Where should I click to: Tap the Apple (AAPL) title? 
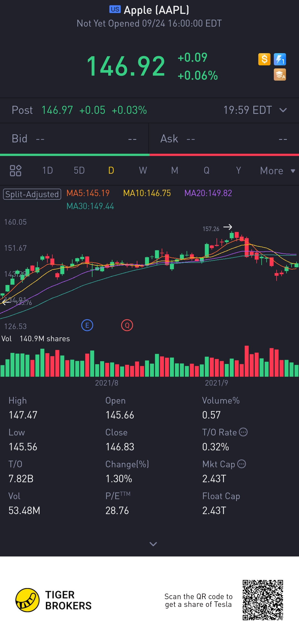[156, 10]
